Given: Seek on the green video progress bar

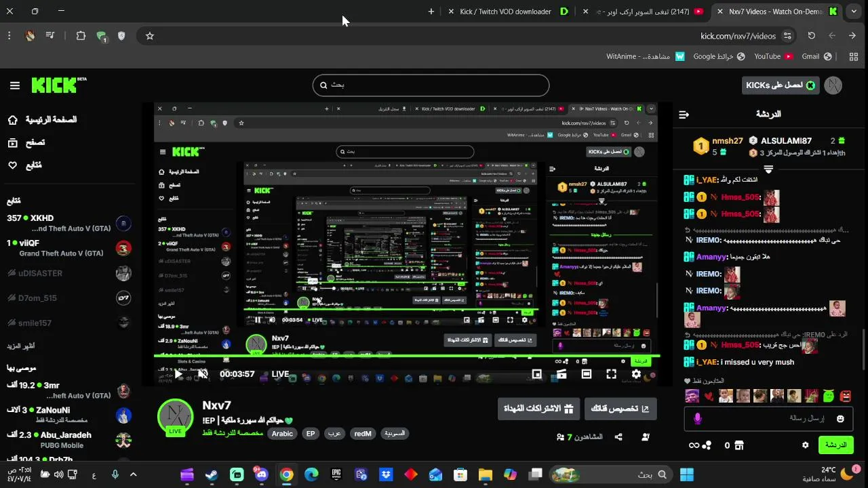Looking at the screenshot, I should (407, 357).
